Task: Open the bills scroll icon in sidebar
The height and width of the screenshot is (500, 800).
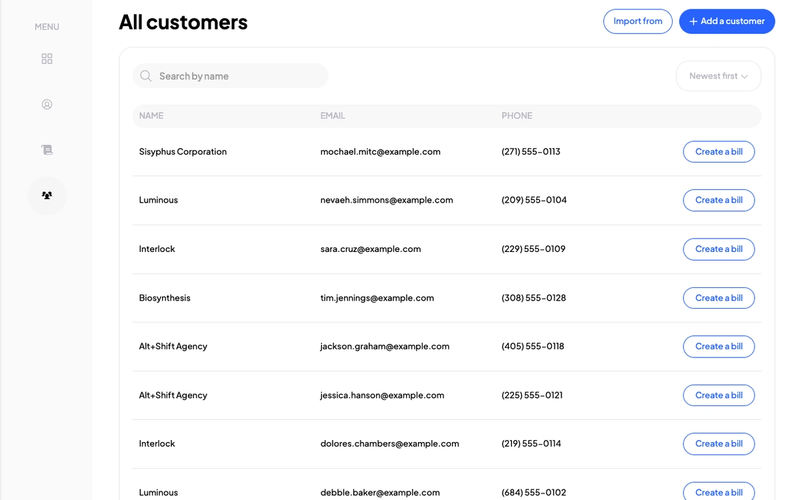Action: click(47, 150)
